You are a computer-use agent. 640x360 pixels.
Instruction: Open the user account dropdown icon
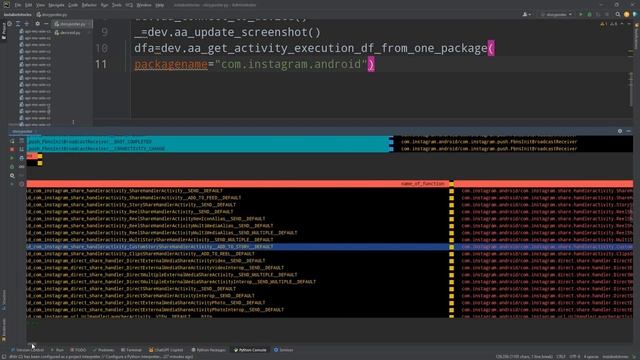(x=527, y=14)
